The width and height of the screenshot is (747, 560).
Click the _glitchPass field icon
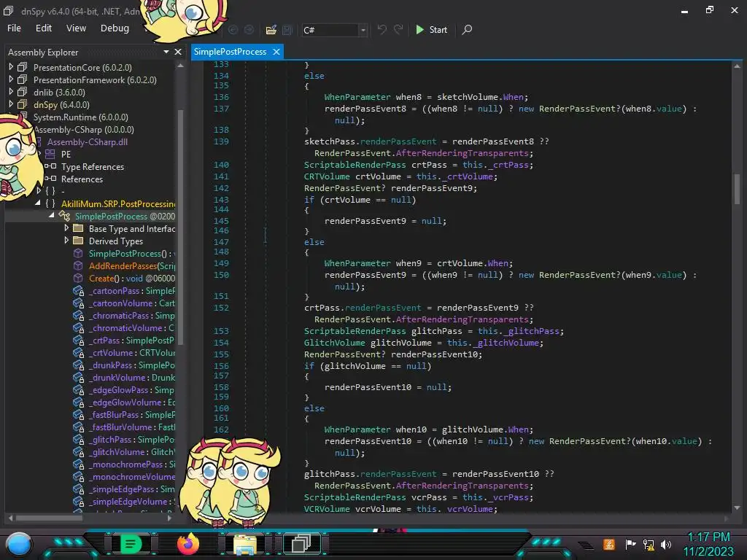click(78, 439)
